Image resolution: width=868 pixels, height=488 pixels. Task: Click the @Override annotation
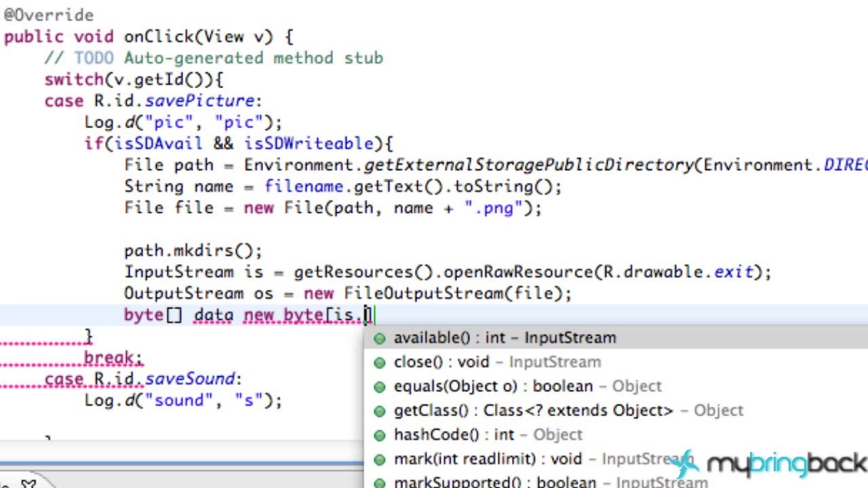[49, 15]
